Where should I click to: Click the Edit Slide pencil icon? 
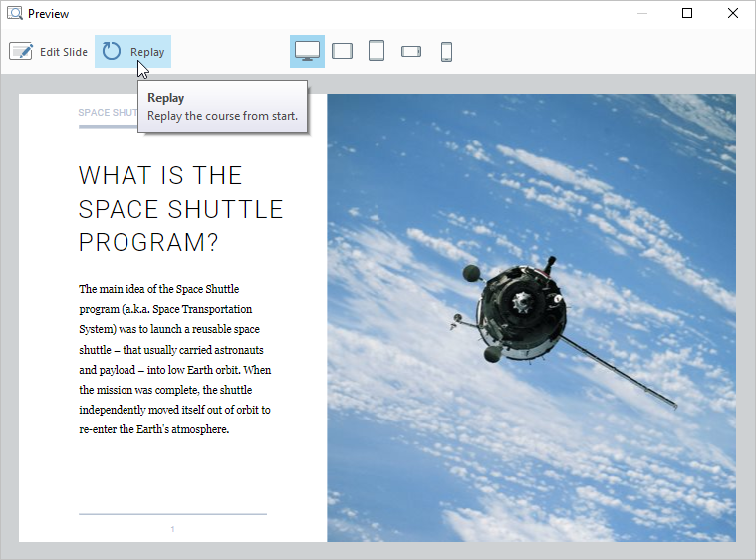click(21, 52)
